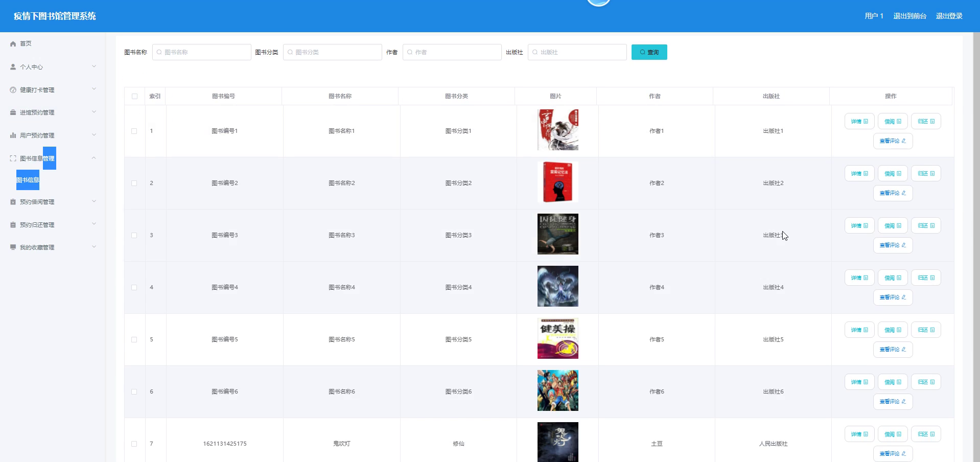Expand the 用户预约管理 chevron
The width and height of the screenshot is (980, 462).
94,135
